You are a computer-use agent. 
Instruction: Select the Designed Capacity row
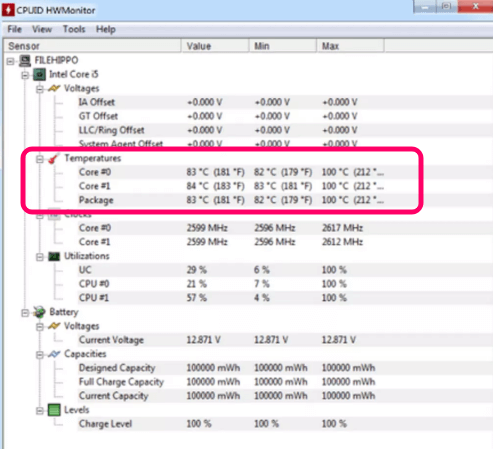point(285,368)
